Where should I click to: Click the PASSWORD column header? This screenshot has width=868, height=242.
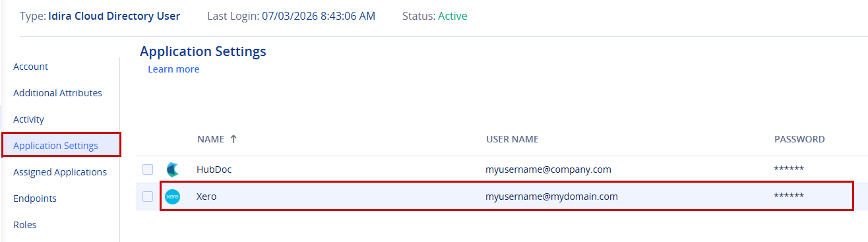point(799,139)
